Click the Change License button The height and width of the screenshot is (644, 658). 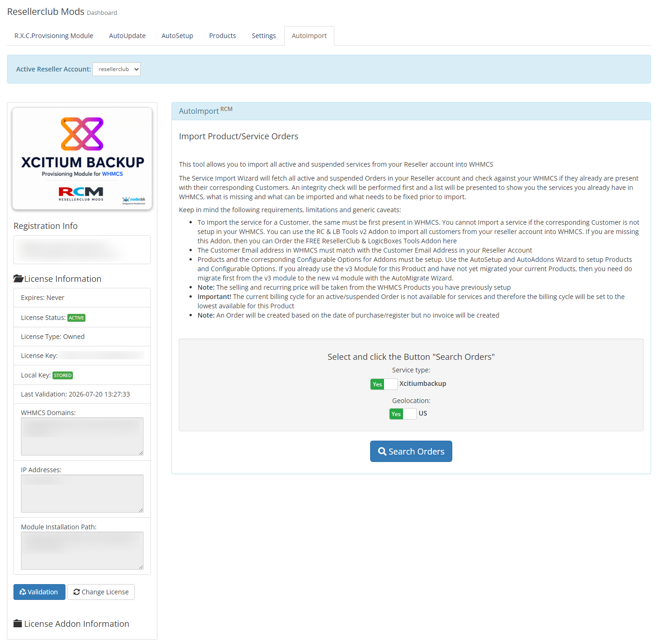tap(101, 592)
